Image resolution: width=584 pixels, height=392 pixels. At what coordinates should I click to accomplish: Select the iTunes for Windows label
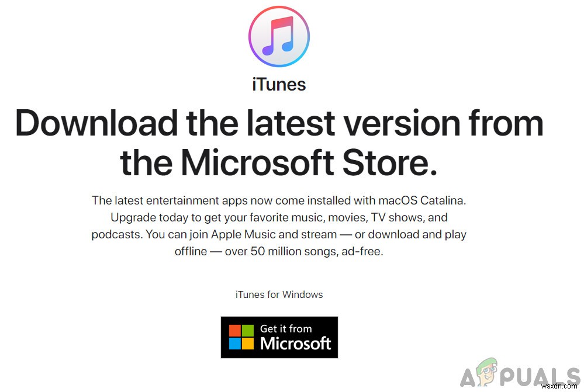coord(279,294)
